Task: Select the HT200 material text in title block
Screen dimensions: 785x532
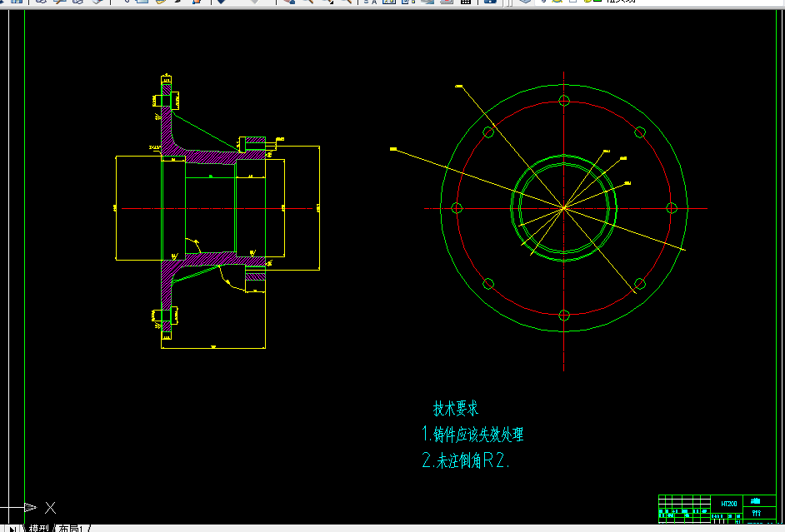Action: [x=728, y=504]
